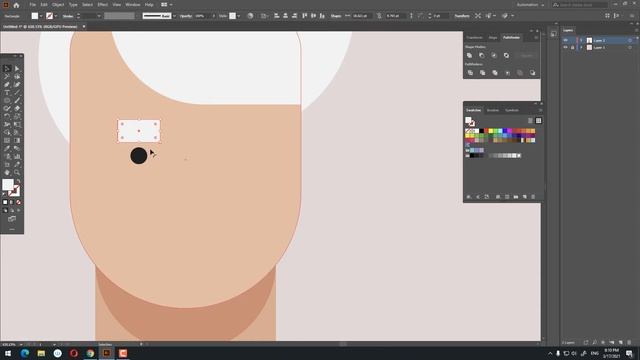Click Trim in Pathfinders row
This screenshot has width=640, height=360.
(x=482, y=73)
